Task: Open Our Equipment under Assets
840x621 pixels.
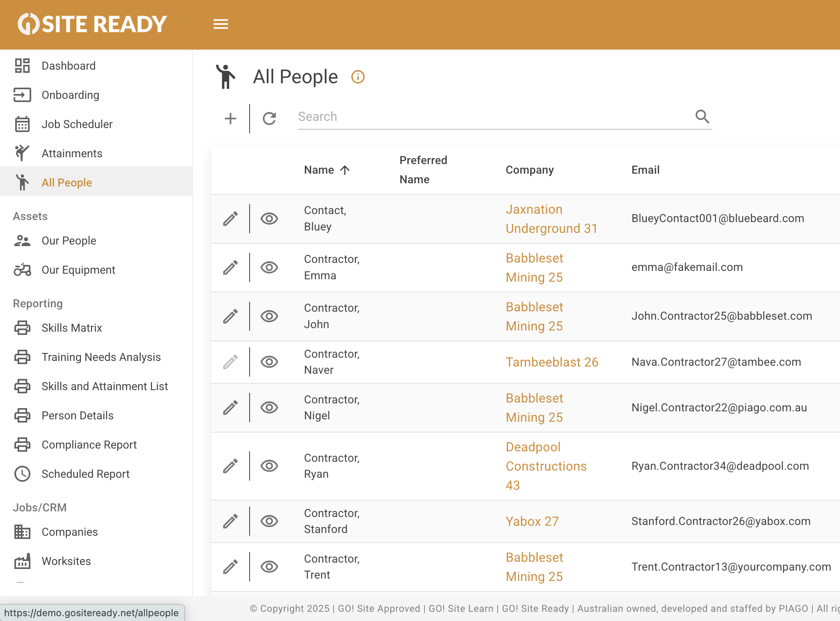Action: pyautogui.click(x=96, y=270)
